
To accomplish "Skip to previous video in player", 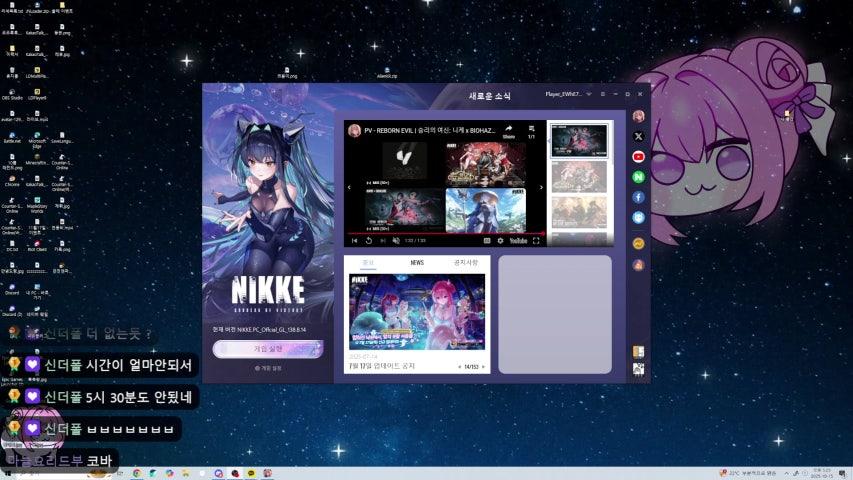I will coord(354,241).
